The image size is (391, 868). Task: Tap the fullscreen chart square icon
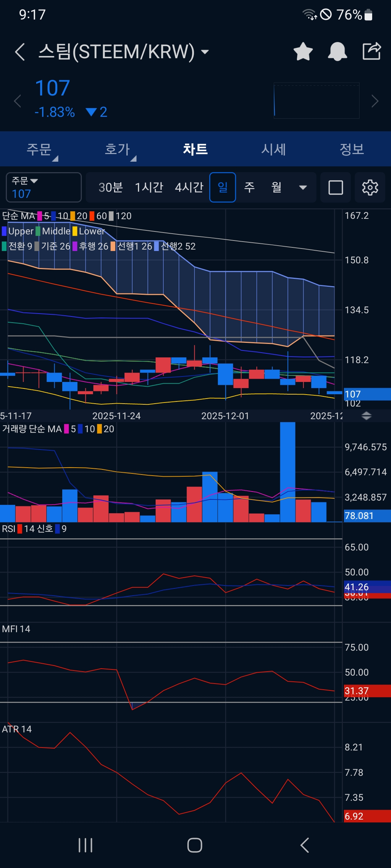(336, 187)
